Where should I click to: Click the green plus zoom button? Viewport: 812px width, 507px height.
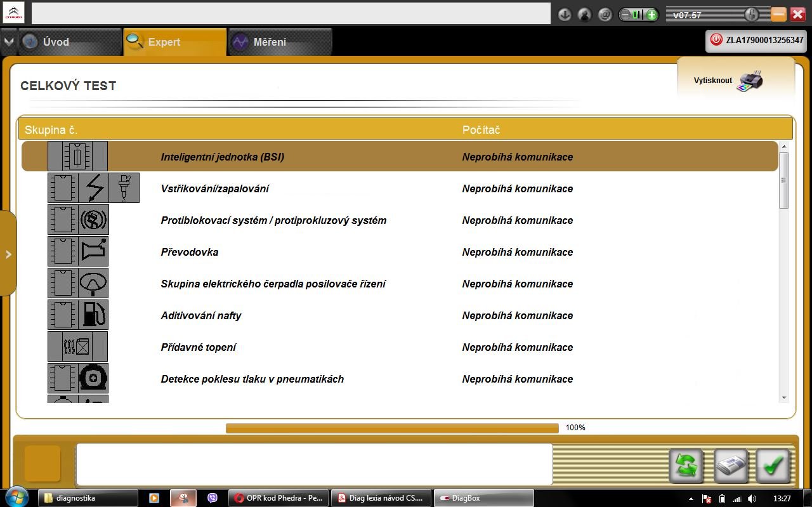click(652, 15)
